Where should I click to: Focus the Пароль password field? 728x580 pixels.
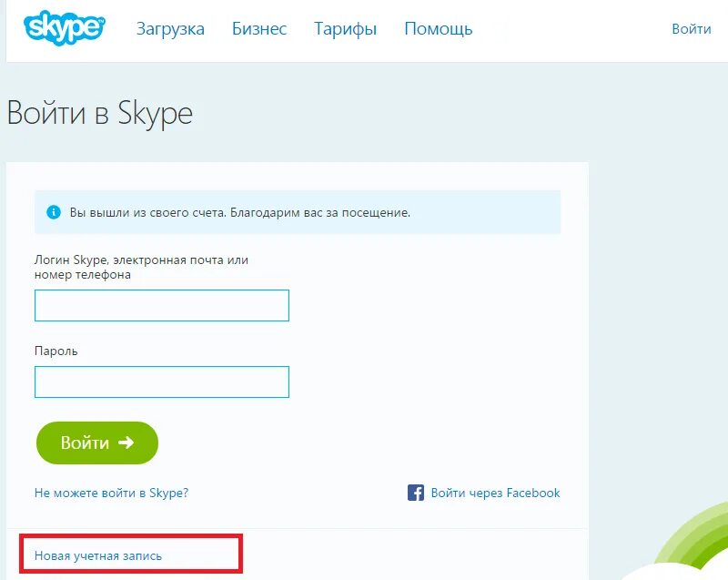[x=162, y=382]
